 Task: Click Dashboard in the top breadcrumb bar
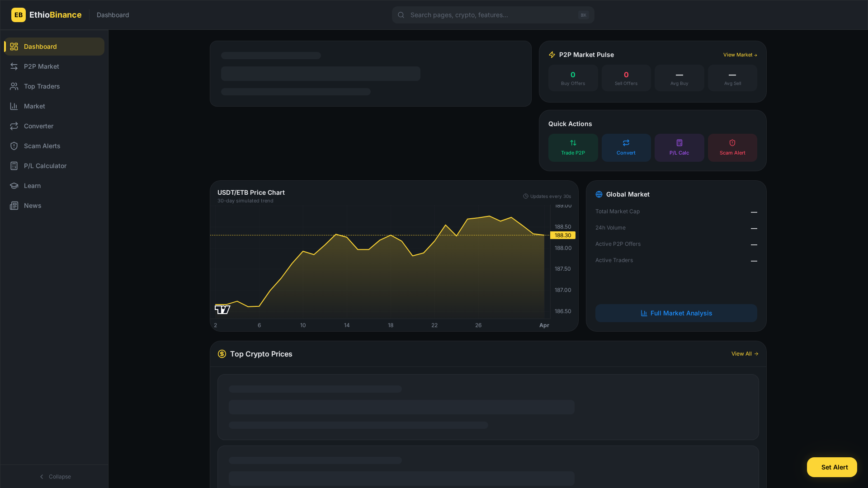(113, 15)
